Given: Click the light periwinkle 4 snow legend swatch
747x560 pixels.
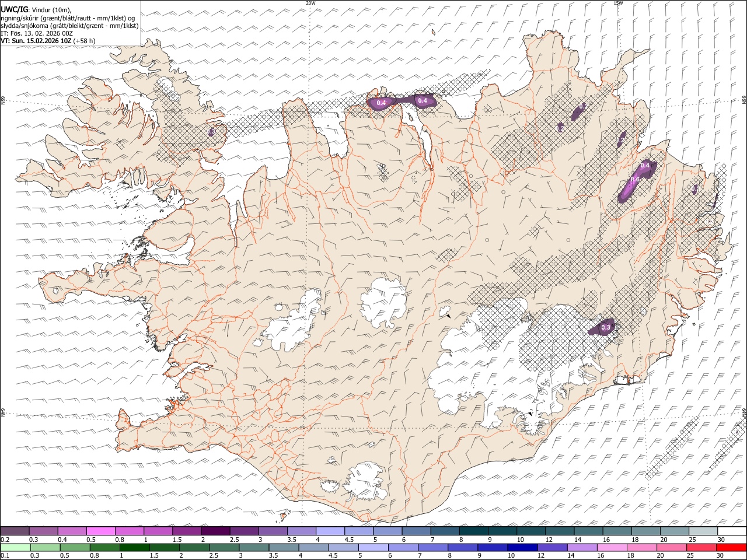Looking at the screenshot, I should pyautogui.click(x=330, y=531).
